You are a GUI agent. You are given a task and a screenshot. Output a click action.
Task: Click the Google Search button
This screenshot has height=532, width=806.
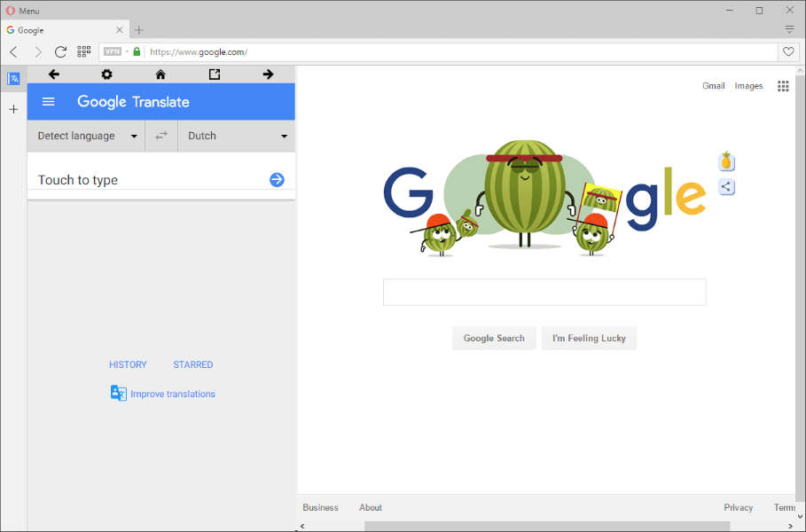(494, 338)
